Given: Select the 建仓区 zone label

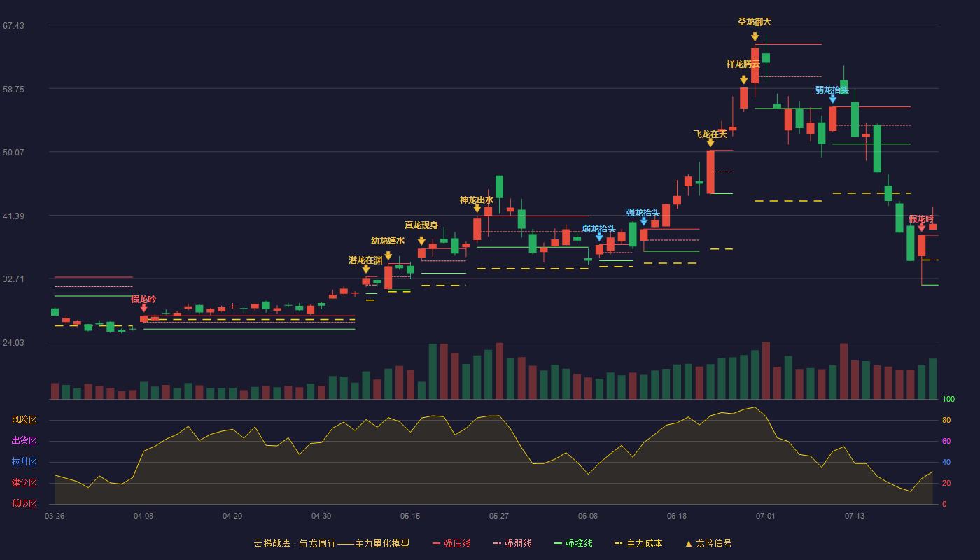Looking at the screenshot, I should (x=24, y=483).
